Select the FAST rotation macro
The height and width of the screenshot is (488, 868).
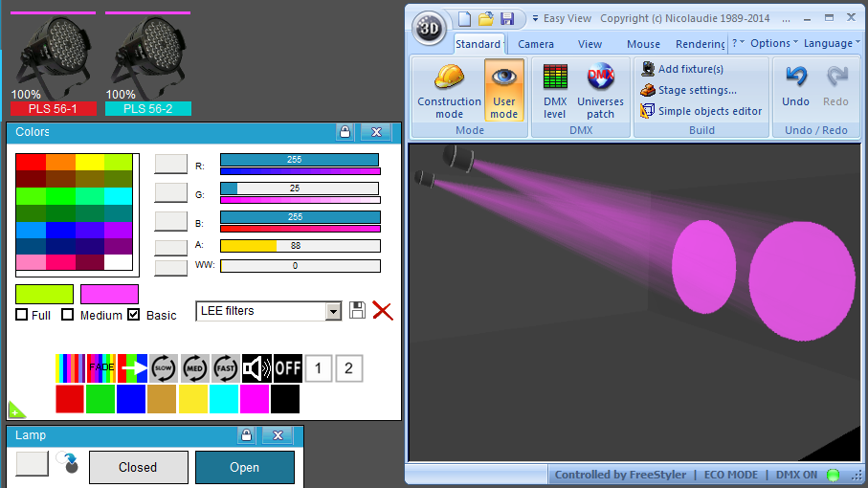[225, 368]
